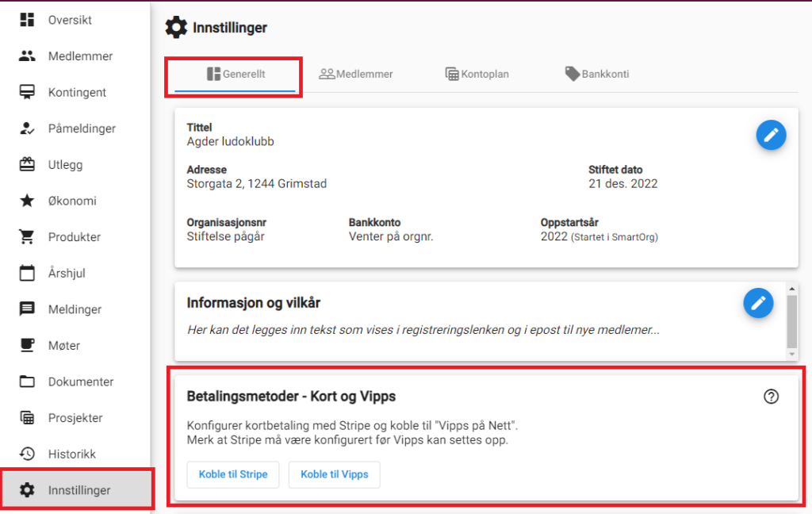Open help for Betalingsmetoder question-mark icon

coord(771,397)
